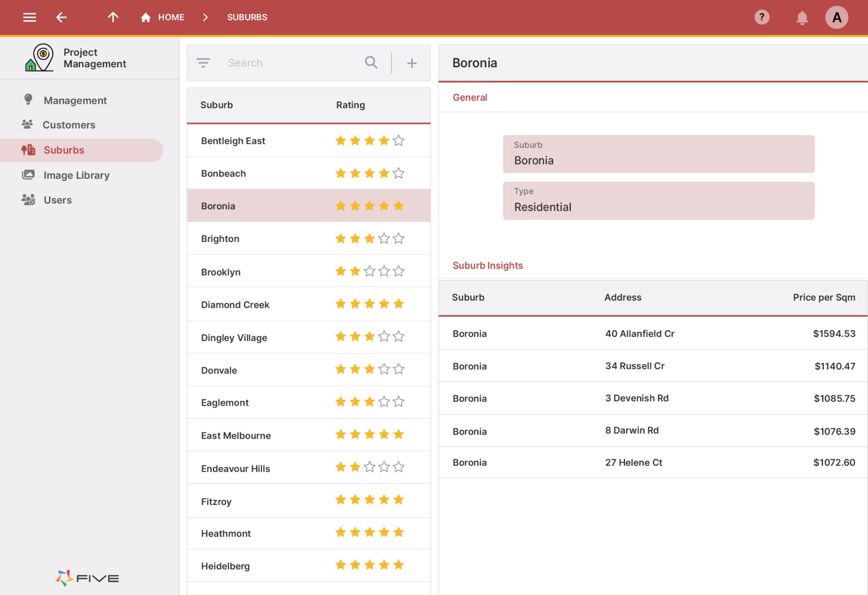The image size is (868, 595).
Task: Open help using the question mark icon
Action: 762,17
